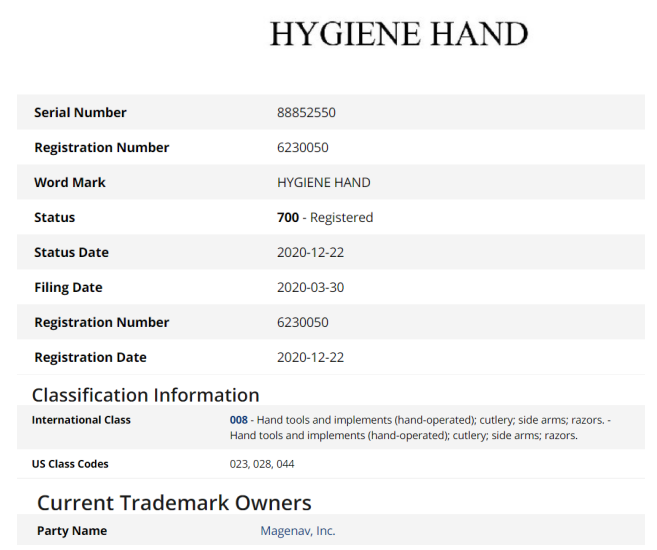Click the Registration Date label
Viewport: 657px width, 550px height.
point(90,357)
